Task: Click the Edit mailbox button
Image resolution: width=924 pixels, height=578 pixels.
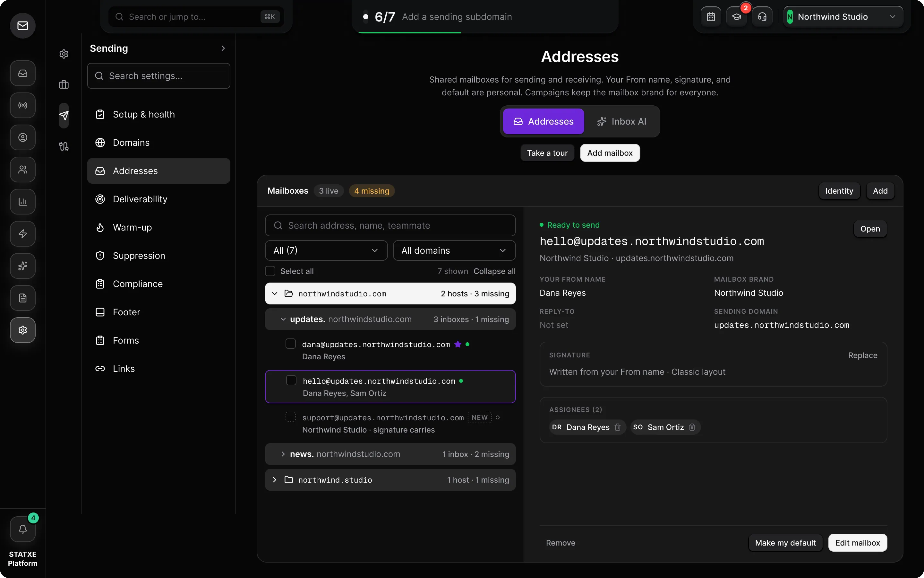Action: point(858,543)
